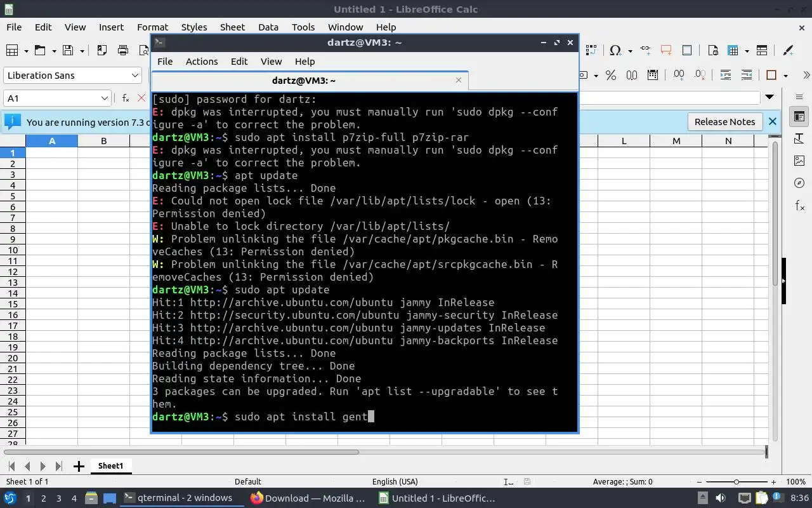This screenshot has height=508, width=812.
Task: Expand the Borders dropdown arrow
Action: (x=786, y=76)
